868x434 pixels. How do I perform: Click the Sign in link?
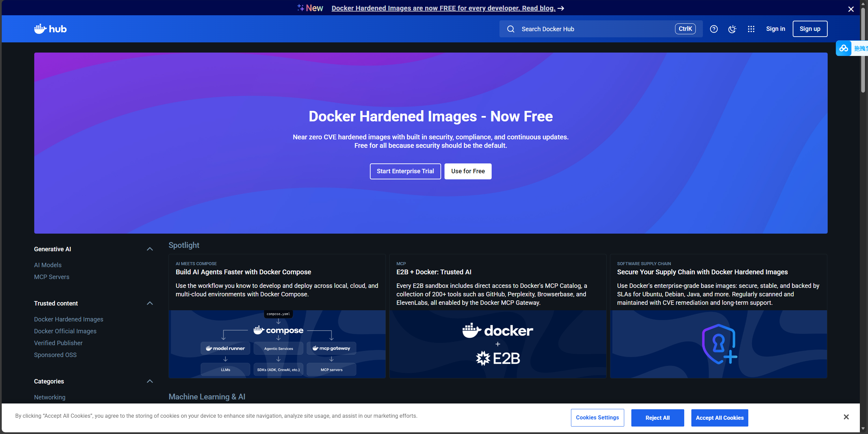coord(775,29)
